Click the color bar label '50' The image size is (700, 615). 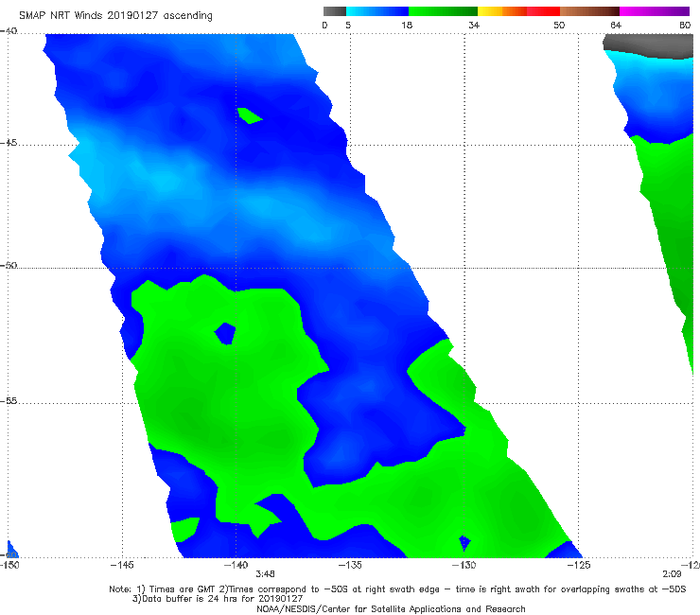point(559,25)
